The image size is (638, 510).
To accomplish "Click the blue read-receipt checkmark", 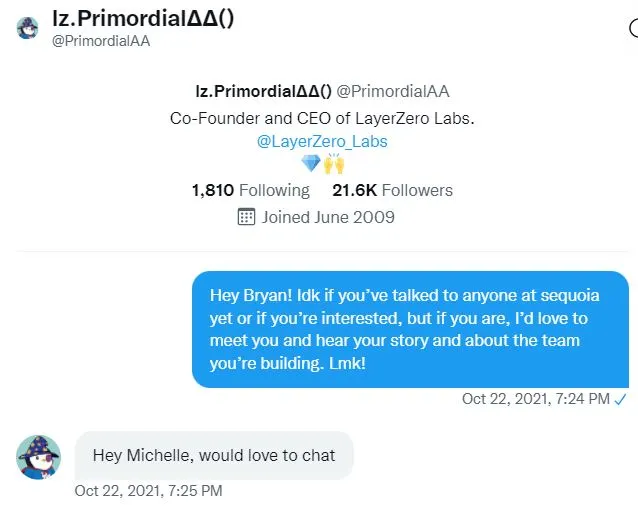I will coord(621,400).
